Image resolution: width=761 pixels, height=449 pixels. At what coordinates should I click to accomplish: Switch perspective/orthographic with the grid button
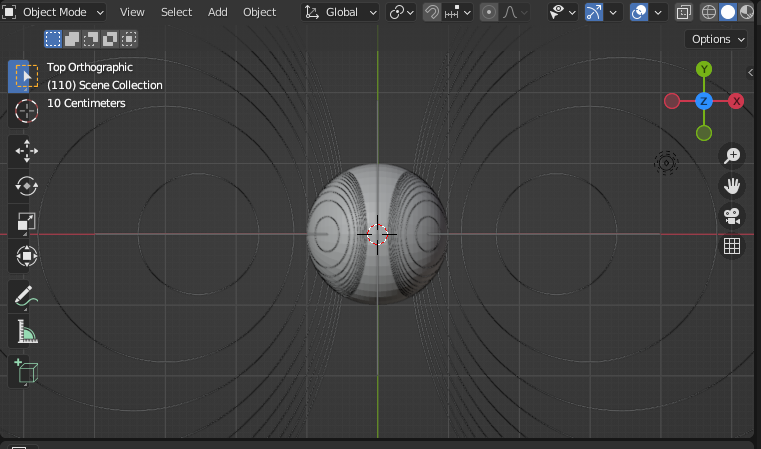732,246
